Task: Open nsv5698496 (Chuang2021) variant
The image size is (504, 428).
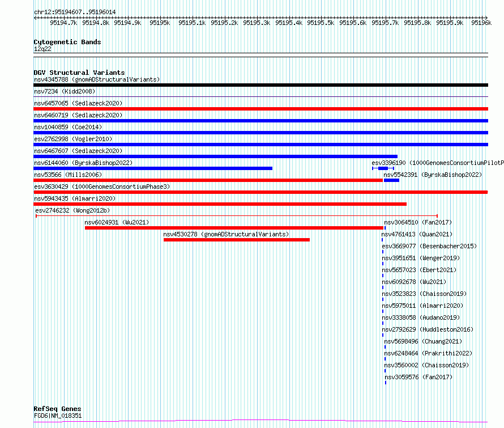Action: coord(423,341)
